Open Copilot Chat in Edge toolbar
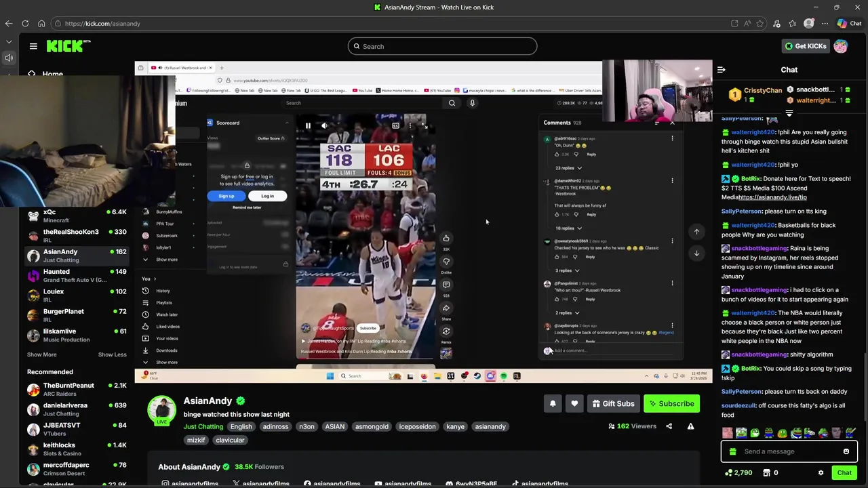Viewport: 868px width, 488px height. click(x=848, y=23)
